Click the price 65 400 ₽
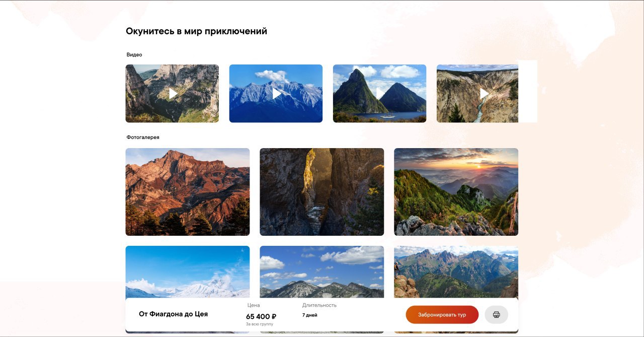This screenshot has width=644, height=337. [261, 316]
